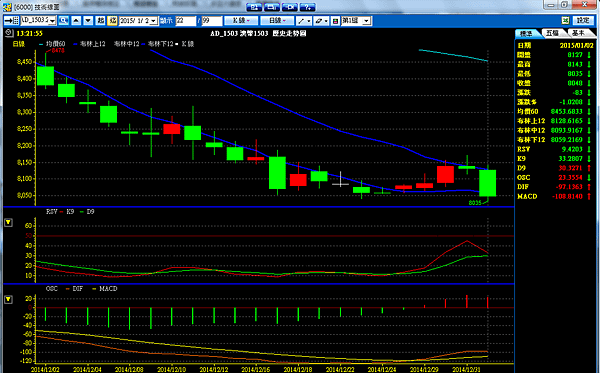Switch to the 五檔 tab
This screenshot has width=600, height=373.
pyautogui.click(x=552, y=33)
